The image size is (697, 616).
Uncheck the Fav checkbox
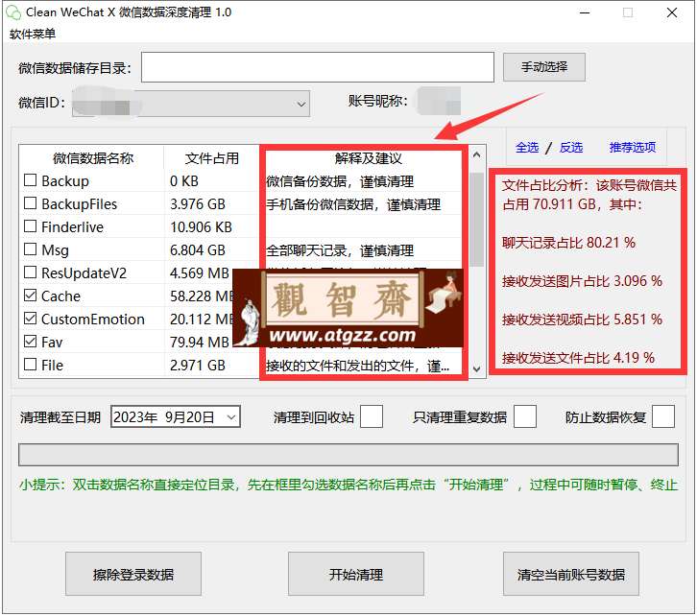tap(30, 342)
